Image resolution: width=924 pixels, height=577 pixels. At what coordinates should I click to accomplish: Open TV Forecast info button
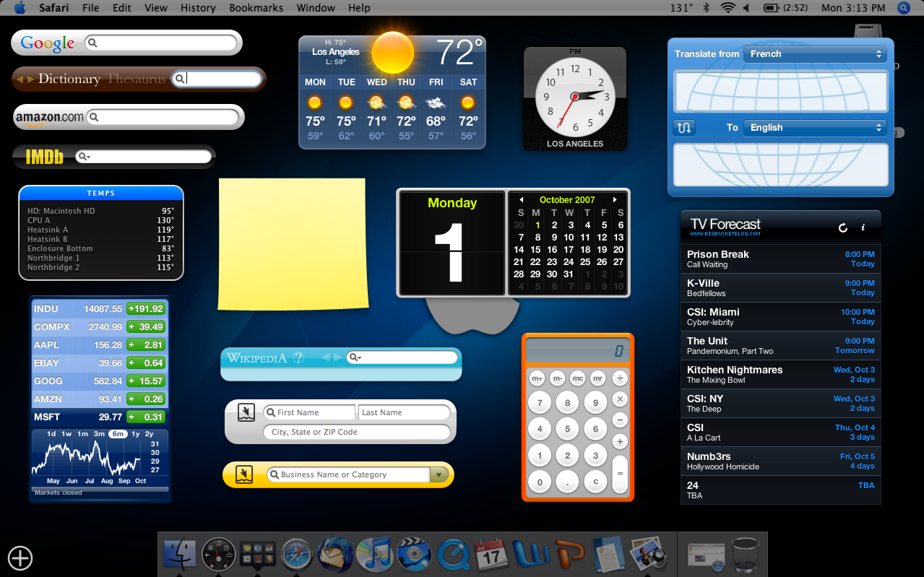click(863, 227)
